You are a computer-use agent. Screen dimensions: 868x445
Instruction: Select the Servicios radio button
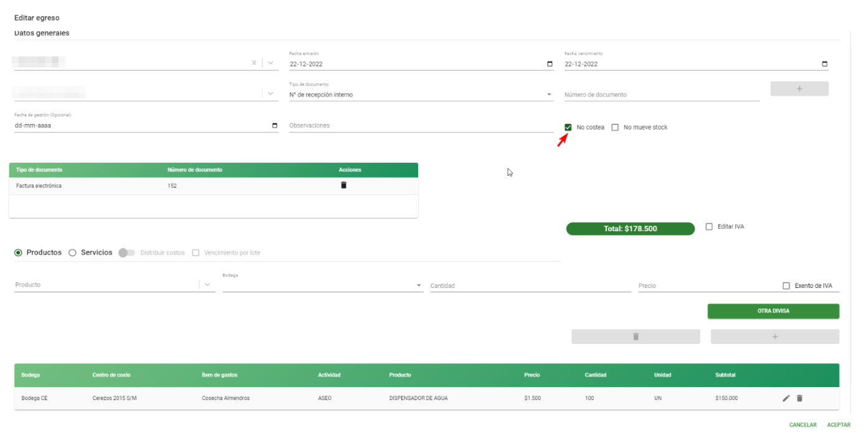[x=72, y=252]
